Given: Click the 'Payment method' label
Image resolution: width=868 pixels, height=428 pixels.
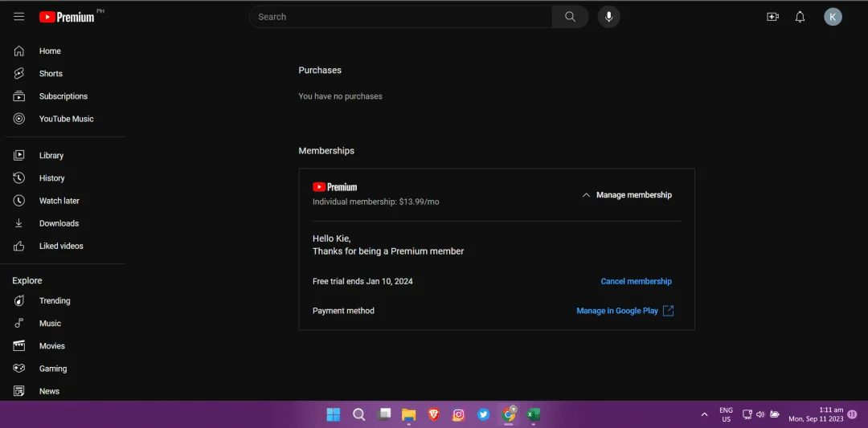Looking at the screenshot, I should pos(343,311).
